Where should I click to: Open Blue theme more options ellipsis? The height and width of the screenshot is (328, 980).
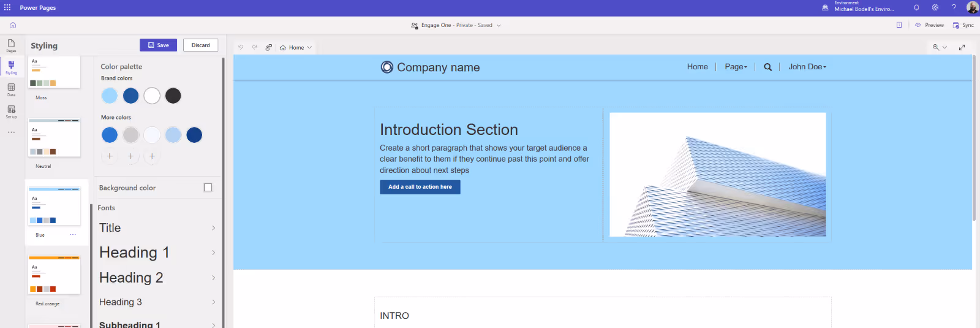[x=73, y=235]
